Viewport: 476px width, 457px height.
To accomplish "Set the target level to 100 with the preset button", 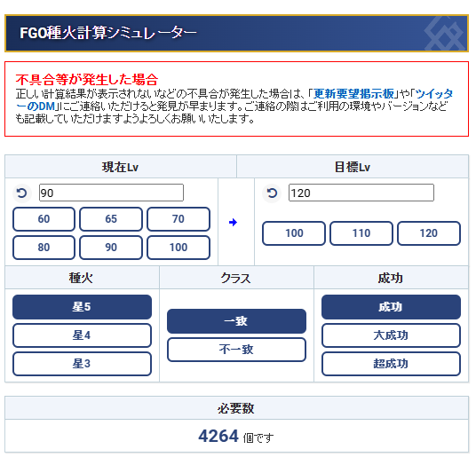I will click(x=294, y=233).
